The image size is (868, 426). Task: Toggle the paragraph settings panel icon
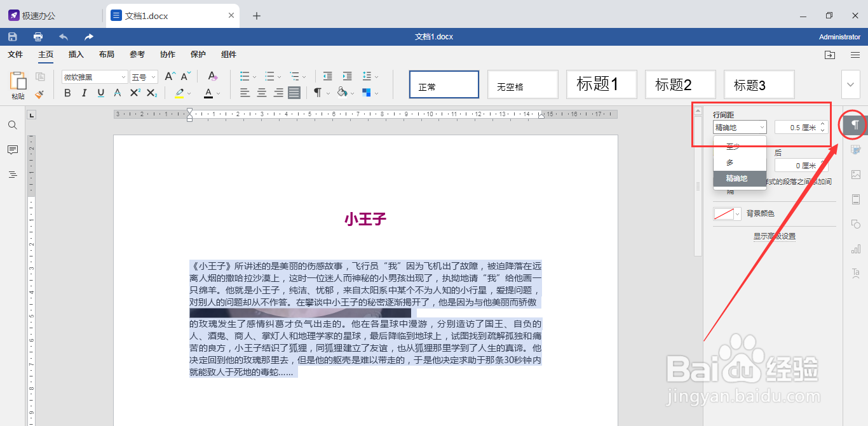(x=853, y=125)
